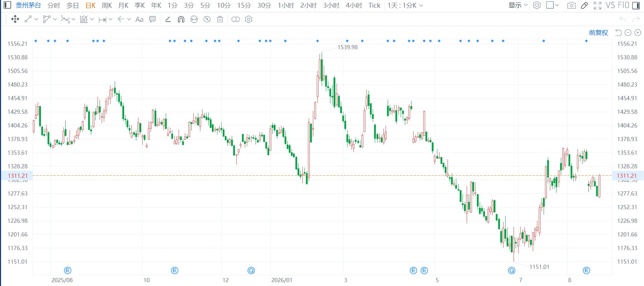The height and width of the screenshot is (286, 644).
Task: Toggle the left sidebar panel icon
Action: pyautogui.click(x=7, y=5)
